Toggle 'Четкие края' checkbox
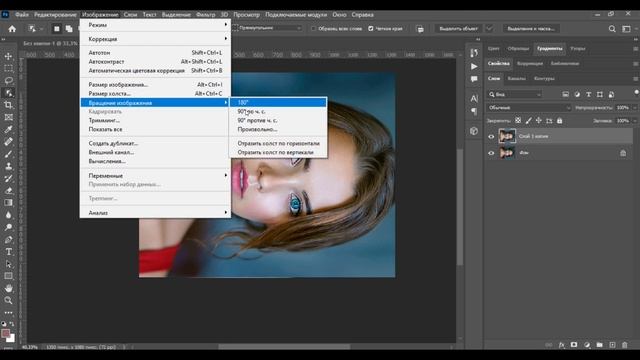This screenshot has height=360, width=640. 371,29
